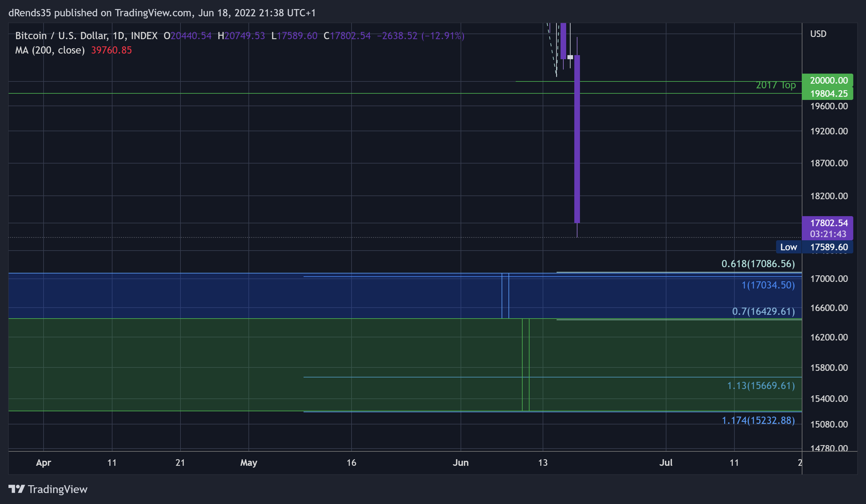Click the MA value 39760.85
The width and height of the screenshot is (866, 504).
pos(111,50)
